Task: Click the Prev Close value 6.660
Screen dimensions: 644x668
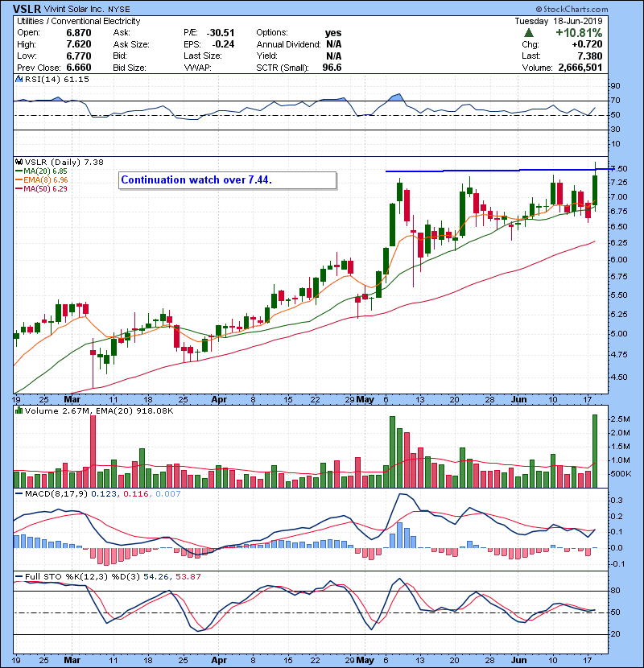Action: click(79, 68)
